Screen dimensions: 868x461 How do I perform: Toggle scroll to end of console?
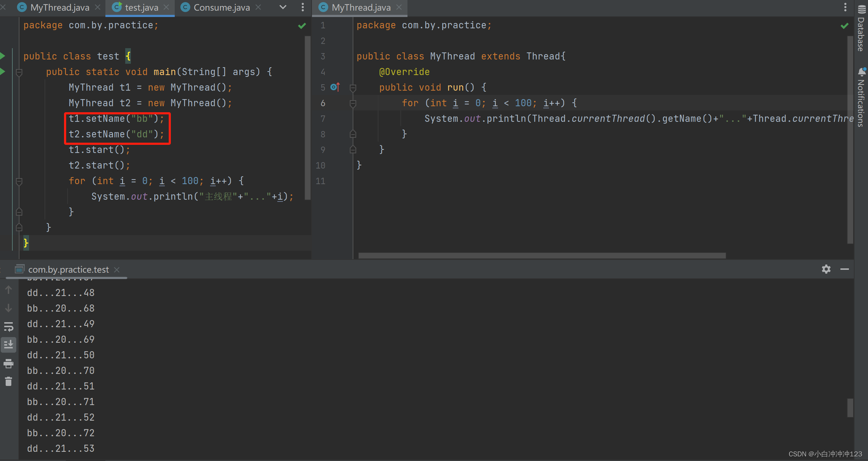click(x=8, y=345)
